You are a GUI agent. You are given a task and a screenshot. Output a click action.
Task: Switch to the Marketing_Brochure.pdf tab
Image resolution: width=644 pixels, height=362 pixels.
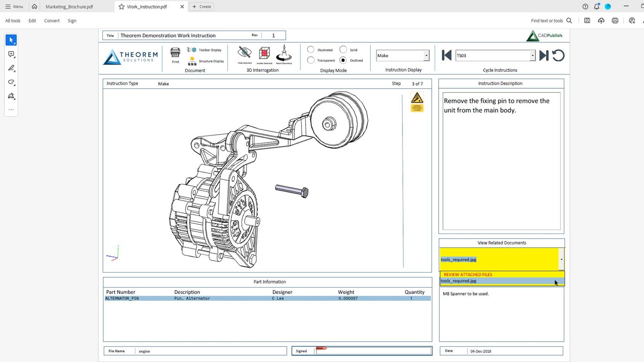pos(69,6)
